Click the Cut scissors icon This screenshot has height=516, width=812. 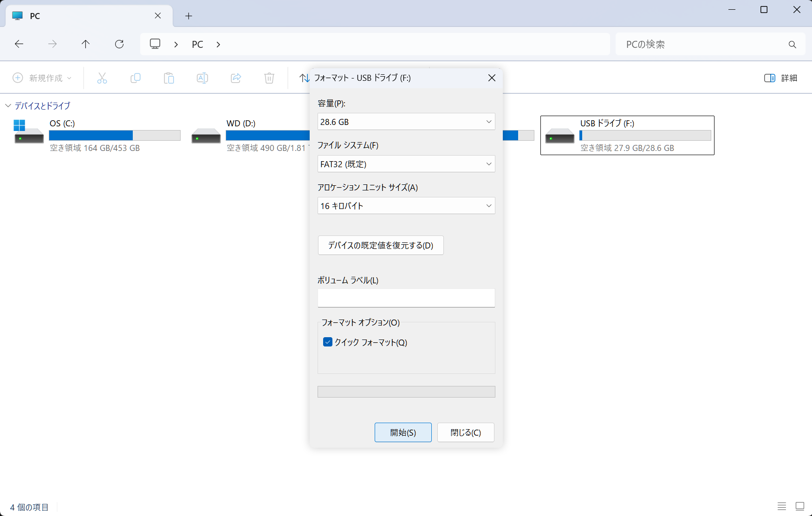tap(102, 78)
